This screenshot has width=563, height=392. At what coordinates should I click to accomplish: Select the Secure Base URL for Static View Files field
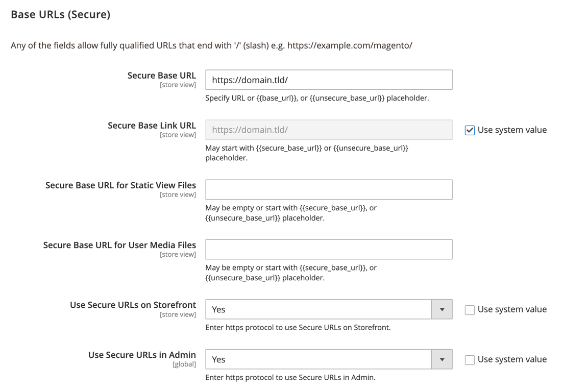(x=329, y=189)
